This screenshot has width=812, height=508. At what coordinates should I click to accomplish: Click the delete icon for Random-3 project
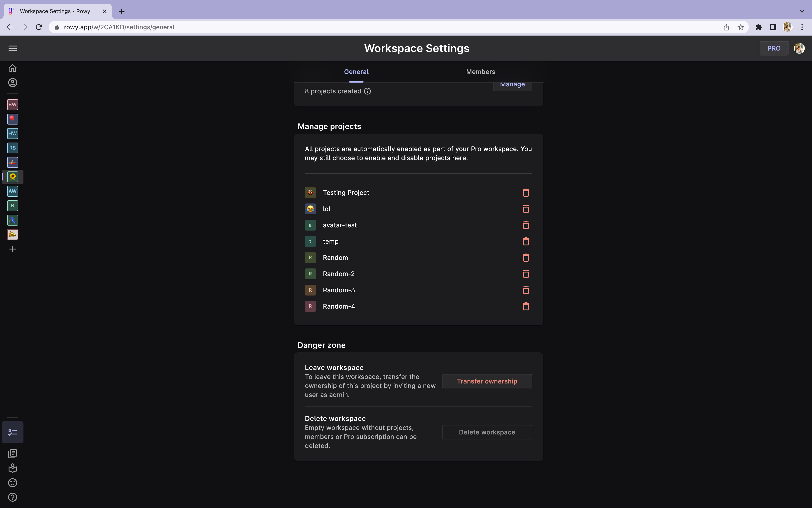(x=525, y=290)
